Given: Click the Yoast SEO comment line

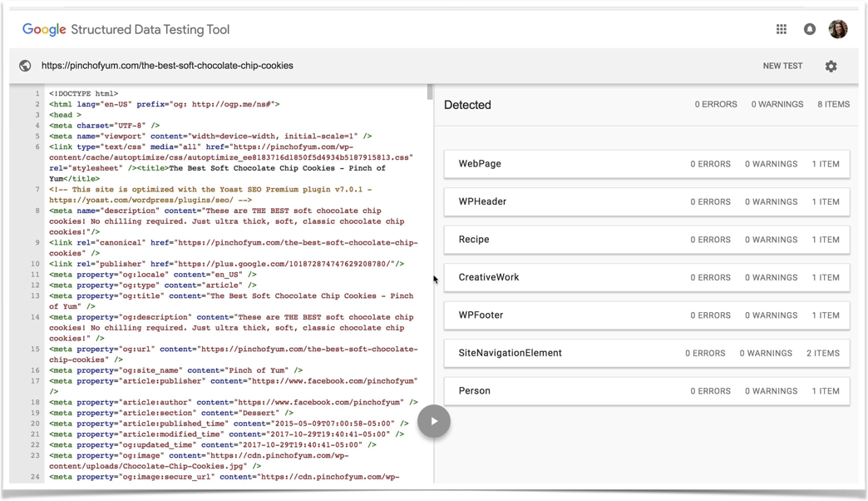Looking at the screenshot, I should 210,195.
